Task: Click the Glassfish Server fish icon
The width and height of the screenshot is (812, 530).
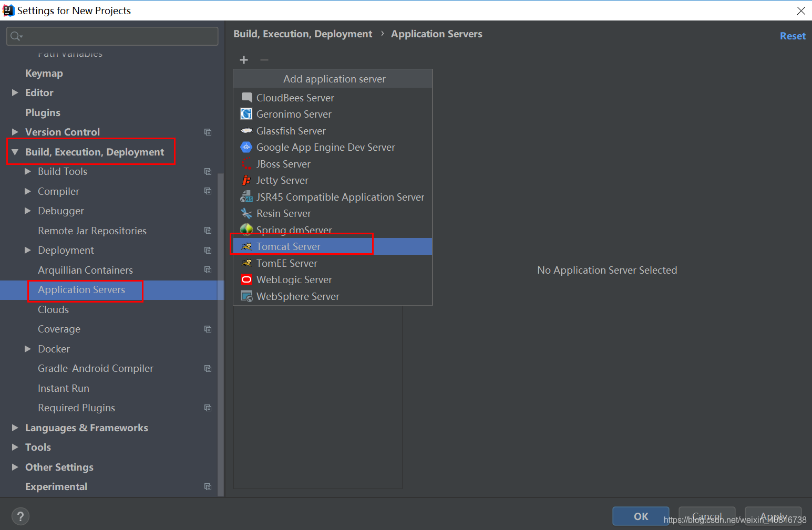Action: pyautogui.click(x=246, y=131)
